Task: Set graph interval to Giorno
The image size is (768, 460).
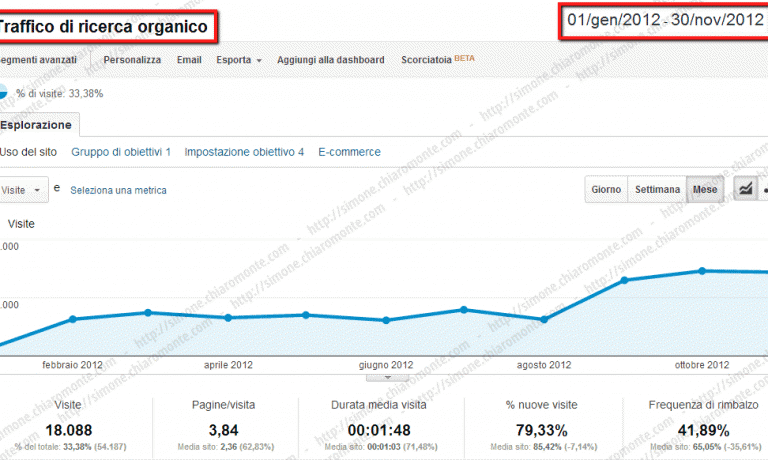Action: tap(606, 190)
